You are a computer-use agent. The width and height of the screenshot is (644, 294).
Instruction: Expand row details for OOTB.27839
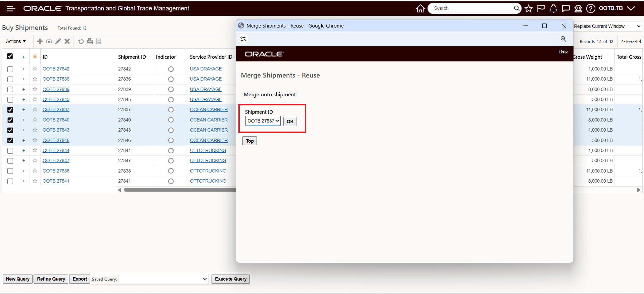tap(24, 90)
